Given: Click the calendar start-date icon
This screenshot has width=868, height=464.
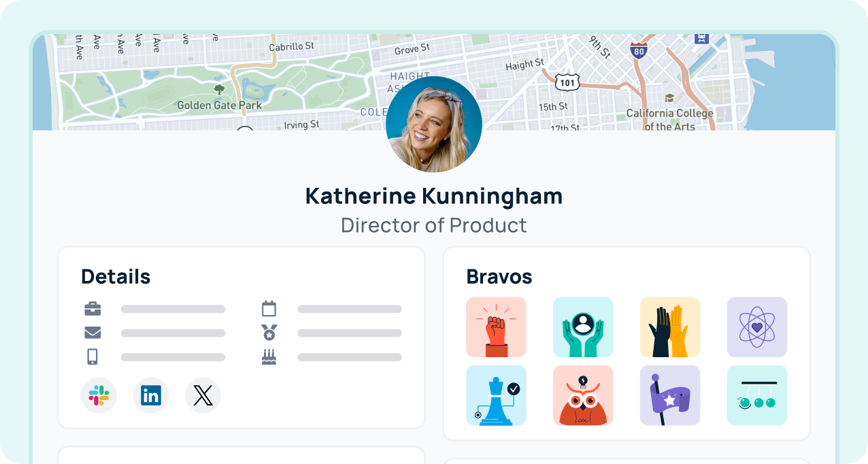Looking at the screenshot, I should tap(269, 308).
